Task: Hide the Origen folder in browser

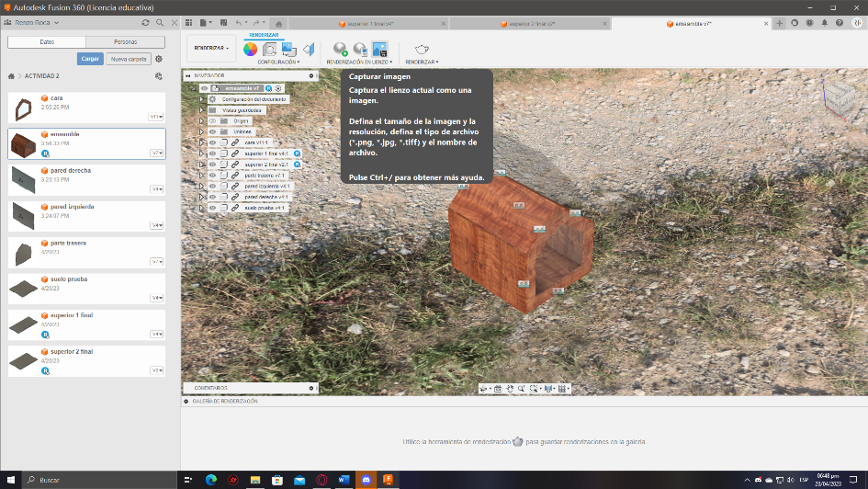Action: click(212, 120)
